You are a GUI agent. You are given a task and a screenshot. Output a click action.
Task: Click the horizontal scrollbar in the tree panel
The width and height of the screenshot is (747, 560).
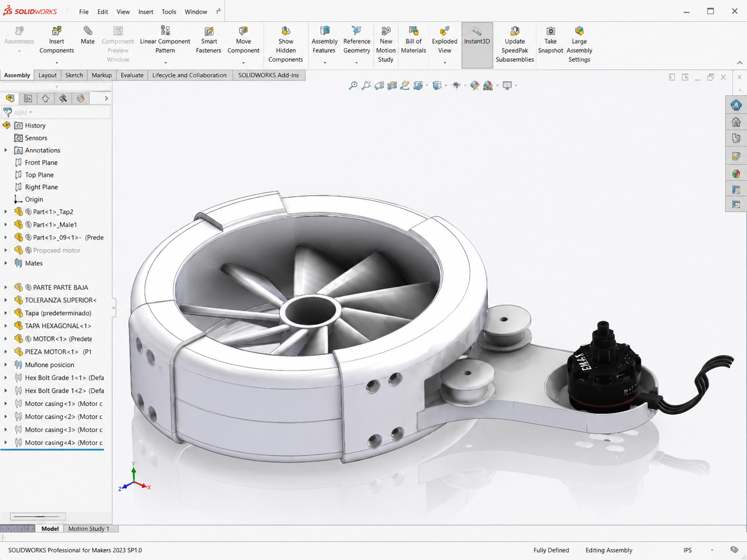(x=38, y=516)
